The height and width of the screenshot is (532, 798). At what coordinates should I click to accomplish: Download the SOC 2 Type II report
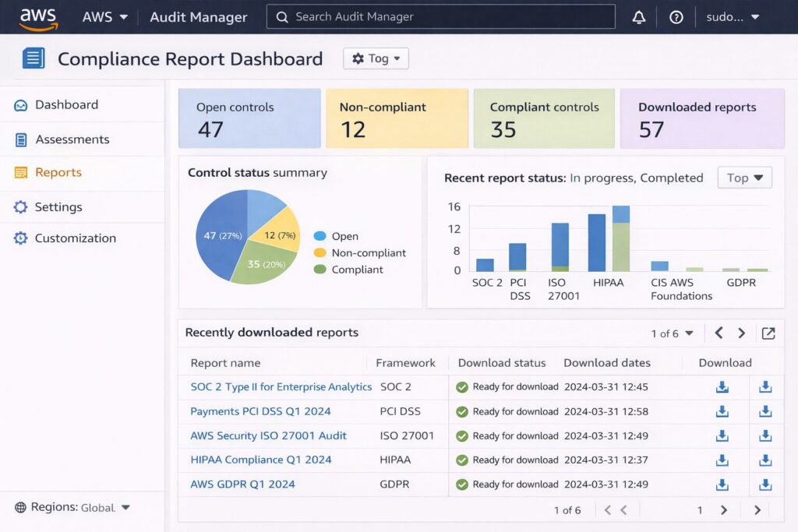pyautogui.click(x=722, y=387)
